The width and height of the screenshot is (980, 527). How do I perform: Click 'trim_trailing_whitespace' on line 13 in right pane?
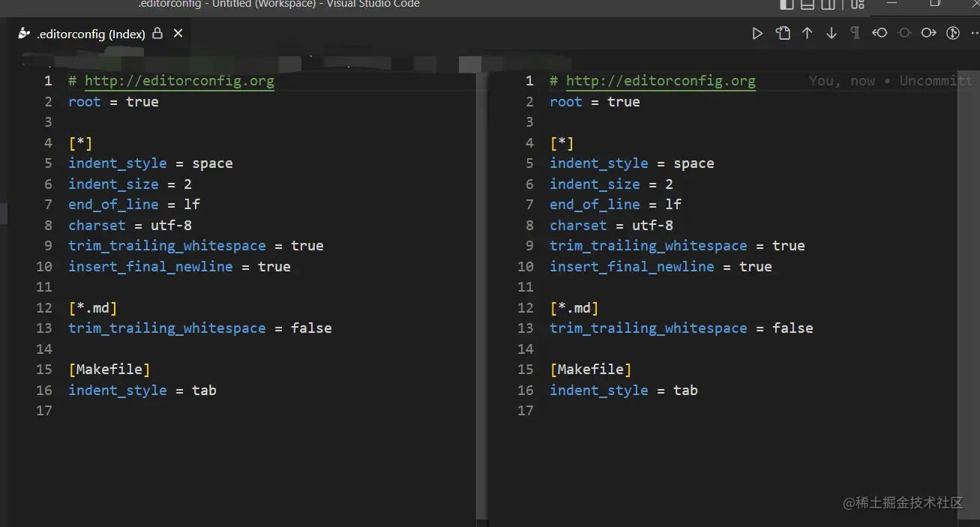tap(649, 328)
